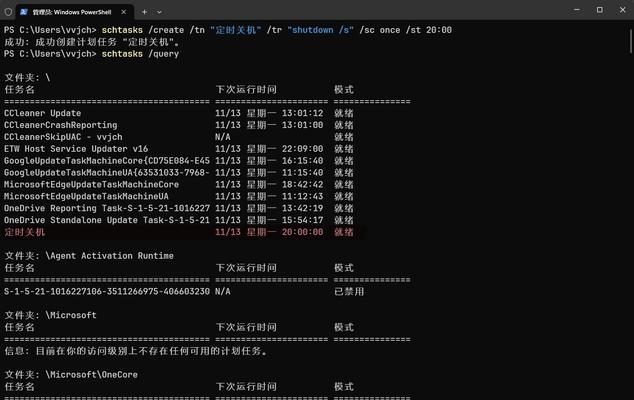Click the S-1-5-21-1016227106 task name
Screen dimensions: 634x400
pos(107,292)
